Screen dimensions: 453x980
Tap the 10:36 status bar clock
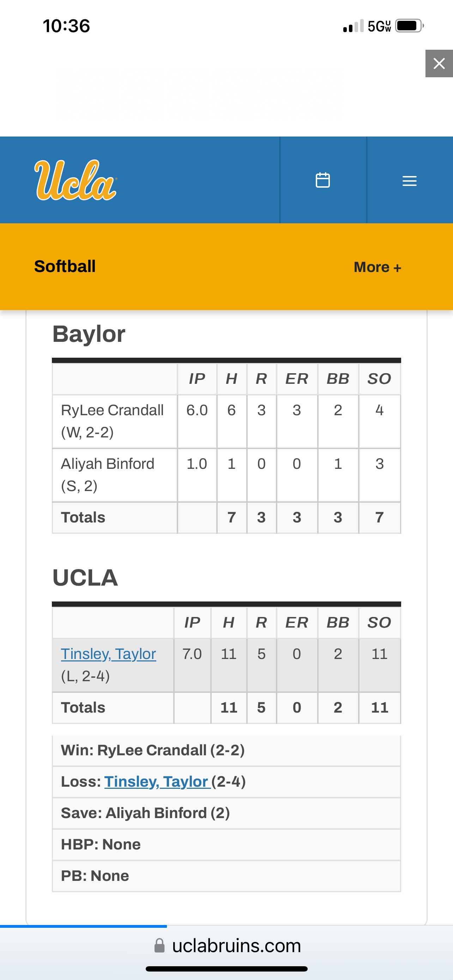point(67,26)
